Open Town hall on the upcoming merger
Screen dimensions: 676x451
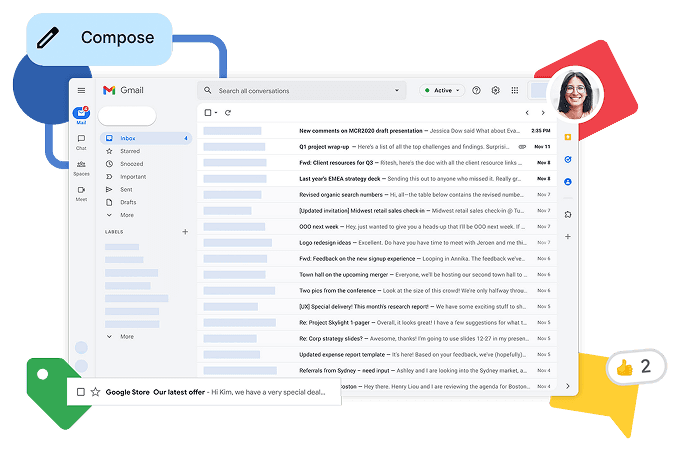[x=377, y=274]
